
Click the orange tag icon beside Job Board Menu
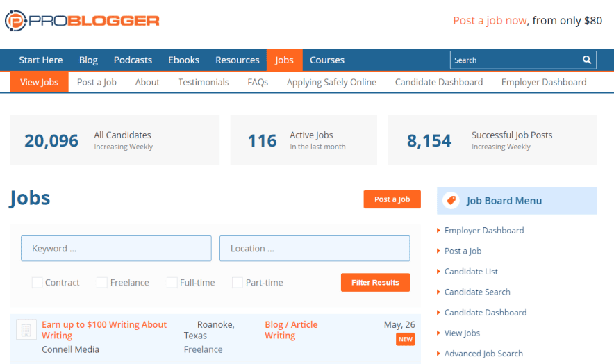(451, 200)
